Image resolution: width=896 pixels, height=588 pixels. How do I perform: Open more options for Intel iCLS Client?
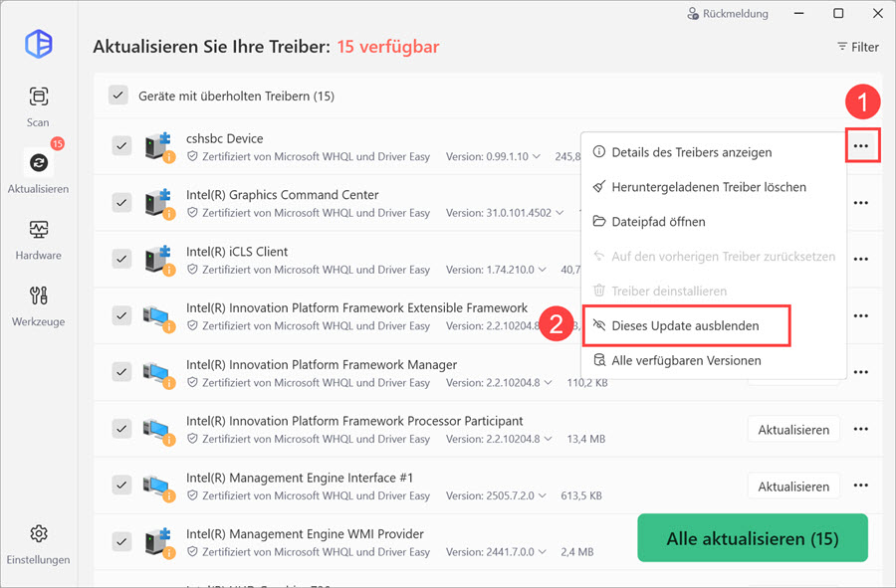[861, 259]
